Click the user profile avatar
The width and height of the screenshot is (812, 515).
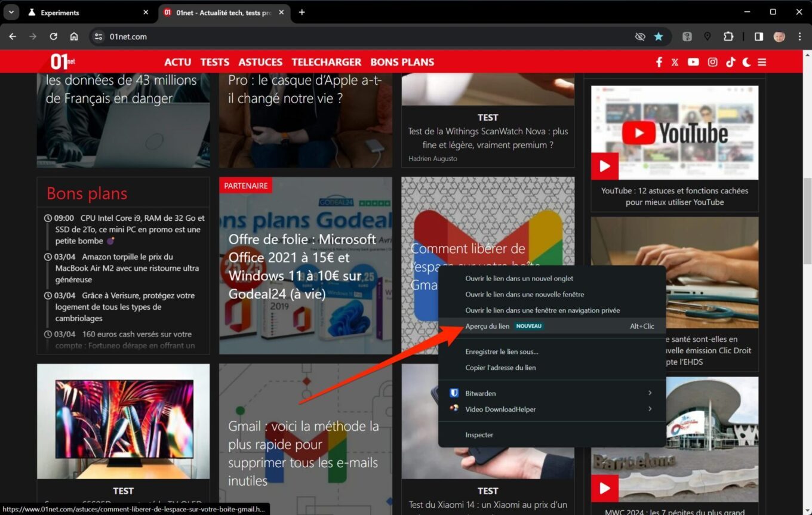pos(779,36)
